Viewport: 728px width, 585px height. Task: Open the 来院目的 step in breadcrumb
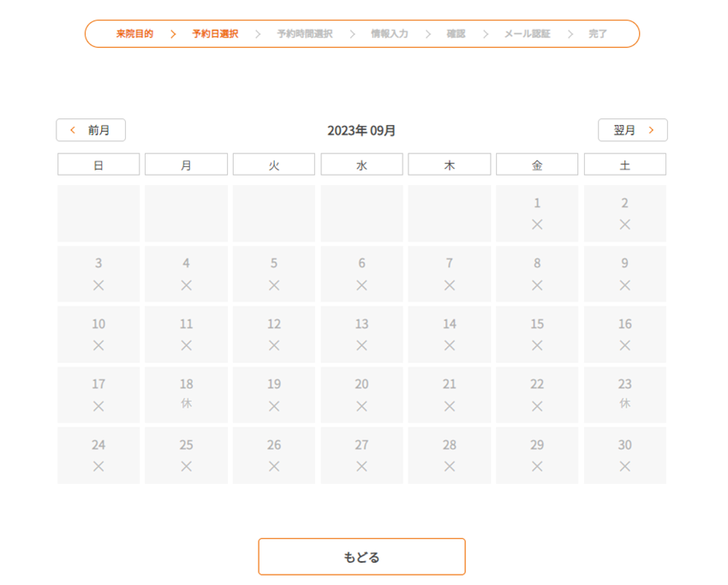coord(134,34)
